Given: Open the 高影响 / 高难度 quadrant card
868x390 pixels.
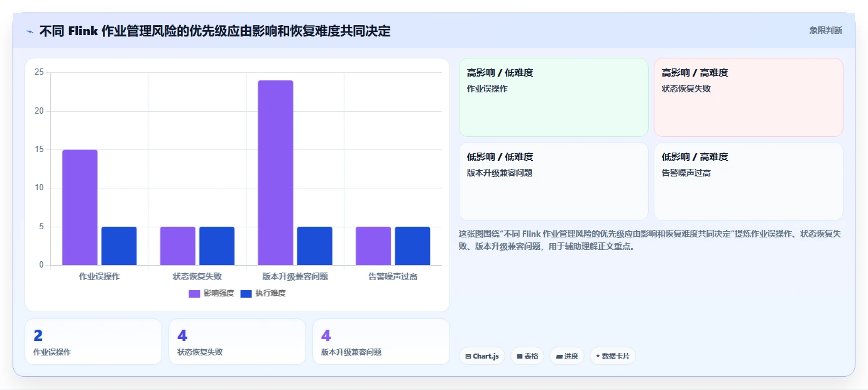Looking at the screenshot, I should [748, 97].
